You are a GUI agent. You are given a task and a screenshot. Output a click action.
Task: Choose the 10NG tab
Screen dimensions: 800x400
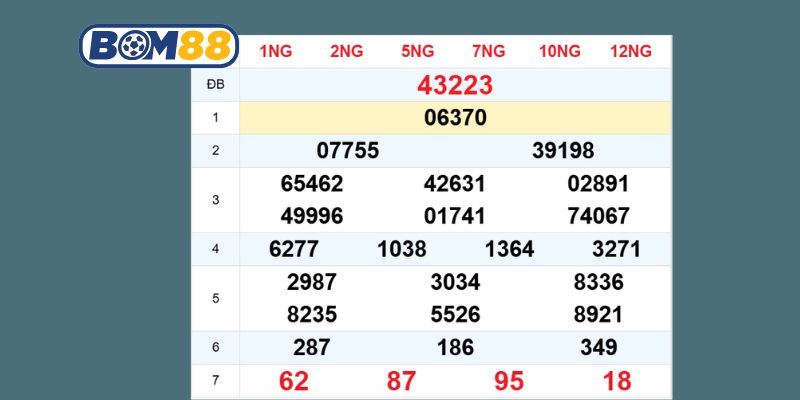(559, 51)
